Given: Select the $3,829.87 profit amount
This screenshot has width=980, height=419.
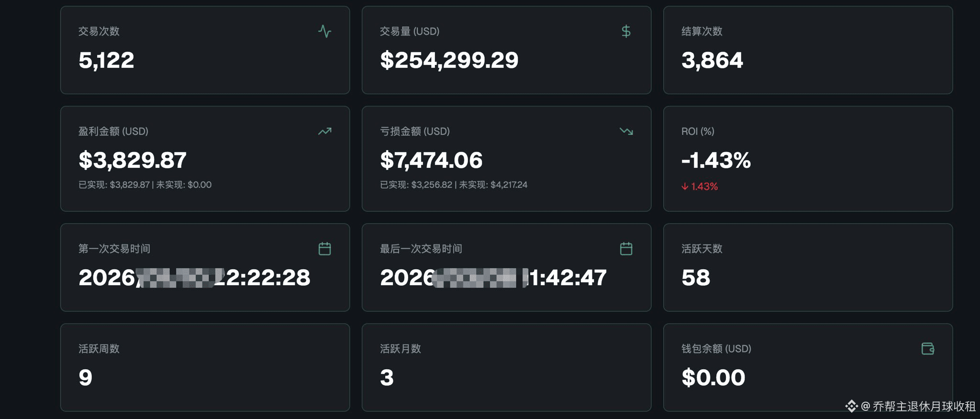Looking at the screenshot, I should coord(132,160).
